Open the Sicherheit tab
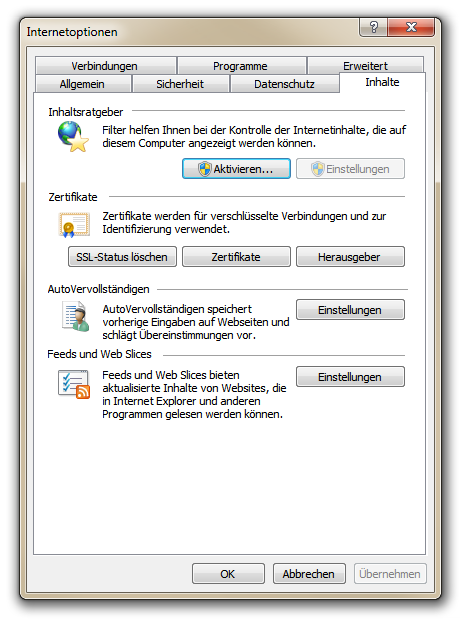Image resolution: width=476 pixels, height=629 pixels. (180, 84)
